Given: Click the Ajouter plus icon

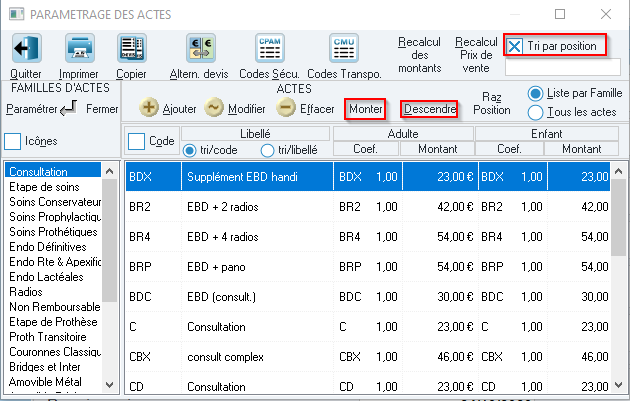Looking at the screenshot, I should 149,107.
